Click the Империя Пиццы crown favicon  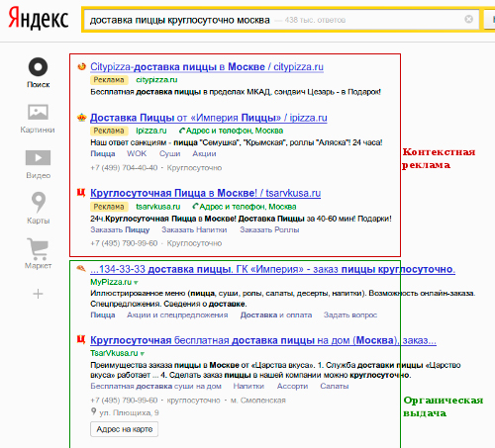click(x=81, y=118)
